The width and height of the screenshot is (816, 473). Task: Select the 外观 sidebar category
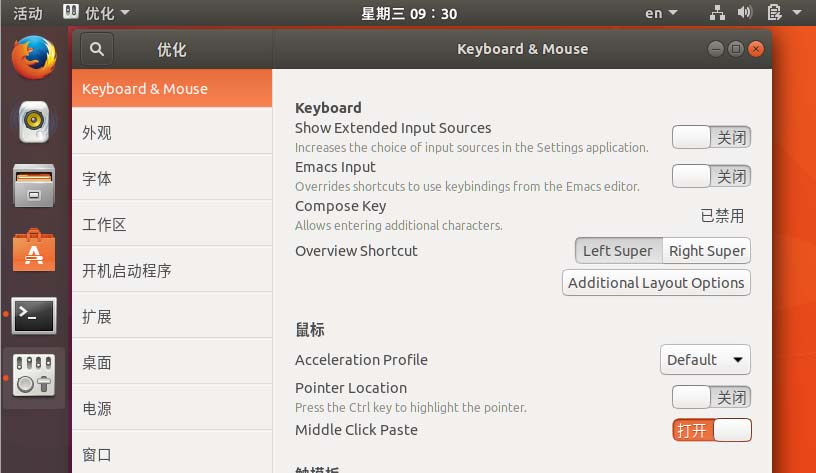[97, 133]
